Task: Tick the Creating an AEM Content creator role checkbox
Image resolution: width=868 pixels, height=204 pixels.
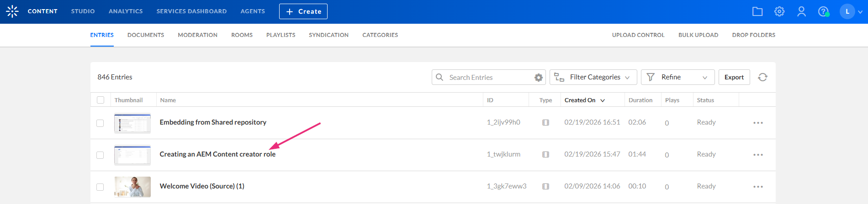Action: coord(100,155)
